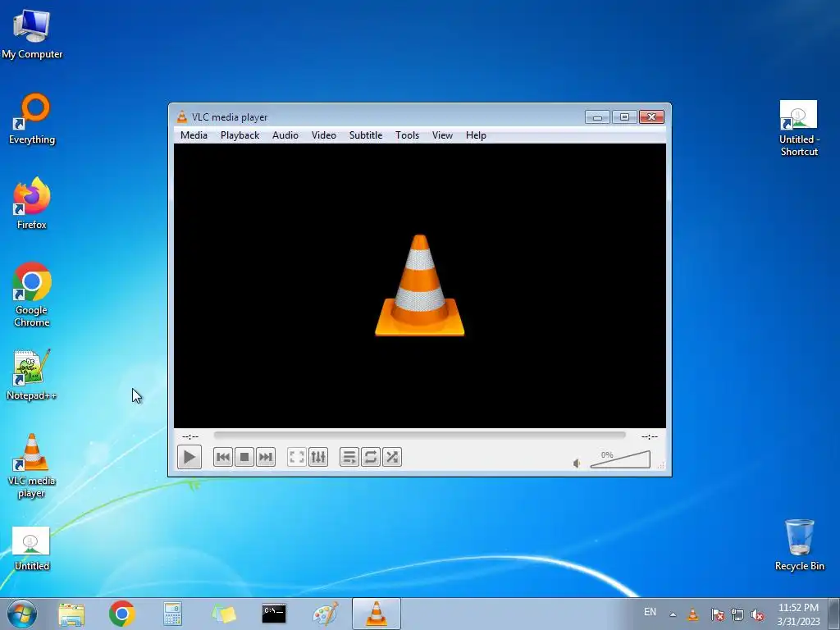Show extended settings equalizer icon
This screenshot has height=630, width=840.
pos(318,457)
